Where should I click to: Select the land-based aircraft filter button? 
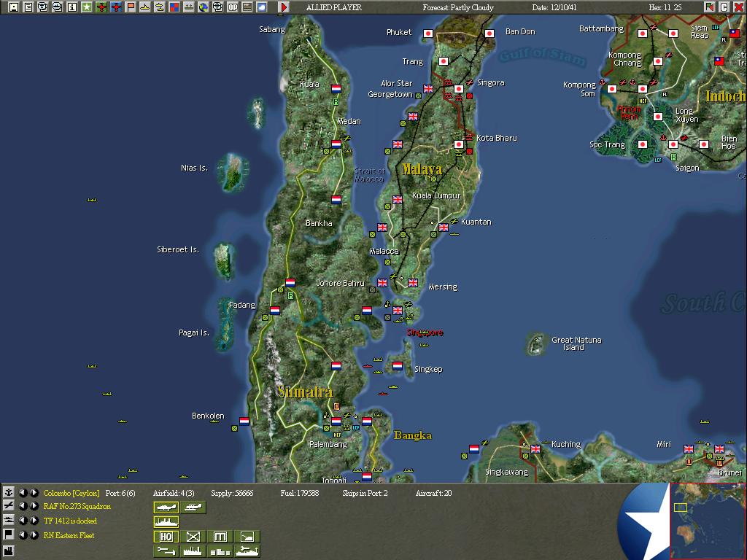point(166,507)
